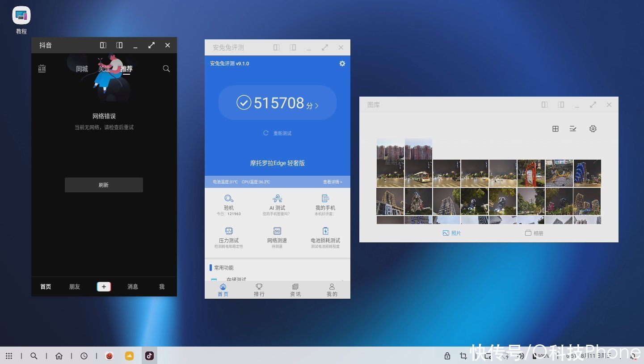
Task: Click left-split layout icon in 安兔兔评测 title bar
Action: [x=277, y=47]
